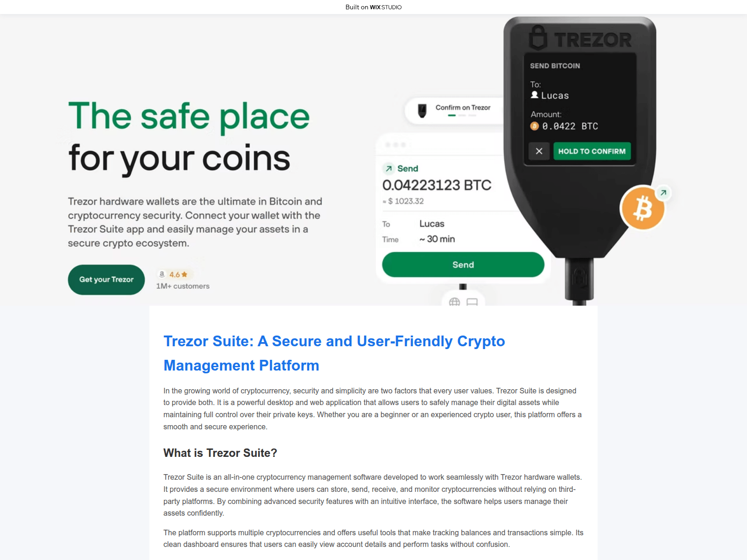Click the small arrow badge beside Bitcoin coin

(663, 193)
